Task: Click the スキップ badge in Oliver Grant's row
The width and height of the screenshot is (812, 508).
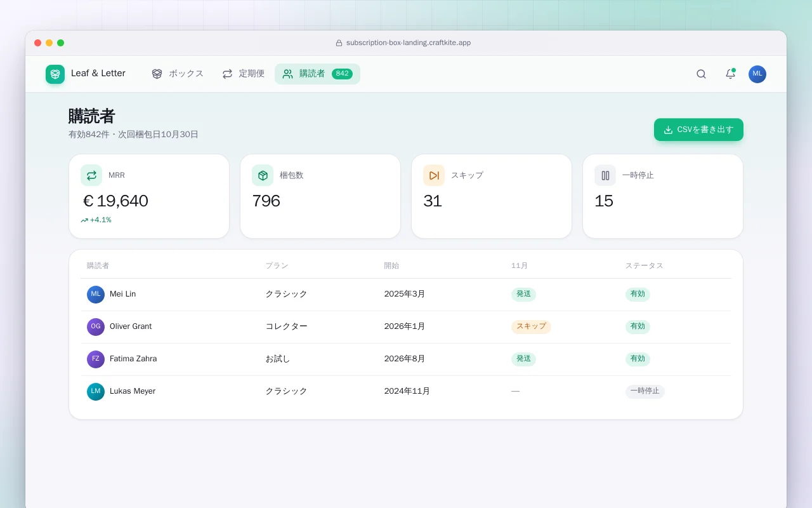Action: pyautogui.click(x=531, y=326)
